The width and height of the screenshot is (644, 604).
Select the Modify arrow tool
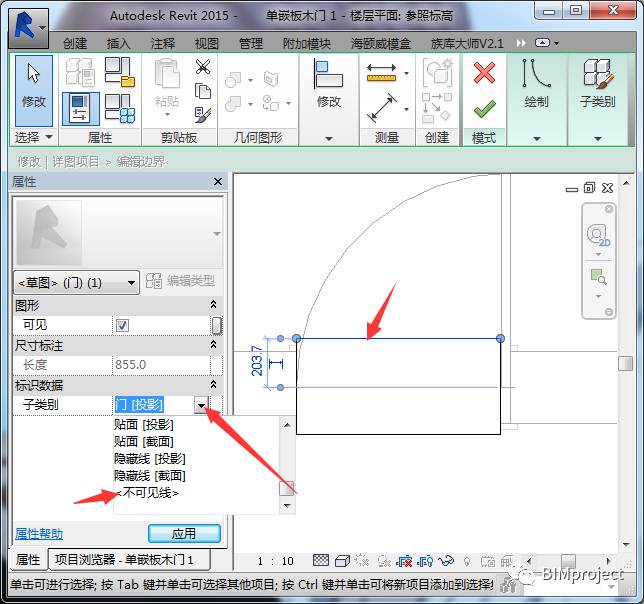click(x=34, y=90)
